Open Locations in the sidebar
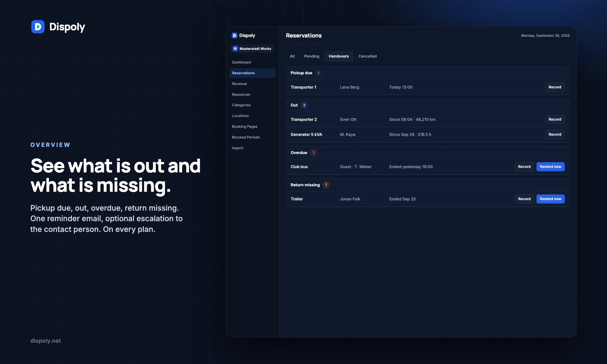Image resolution: width=607 pixels, height=364 pixels. coord(240,116)
